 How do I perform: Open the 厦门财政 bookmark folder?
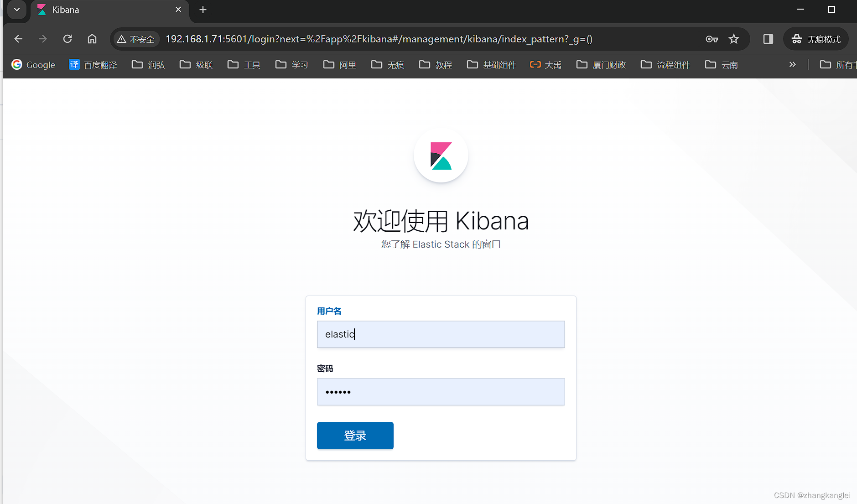click(601, 65)
